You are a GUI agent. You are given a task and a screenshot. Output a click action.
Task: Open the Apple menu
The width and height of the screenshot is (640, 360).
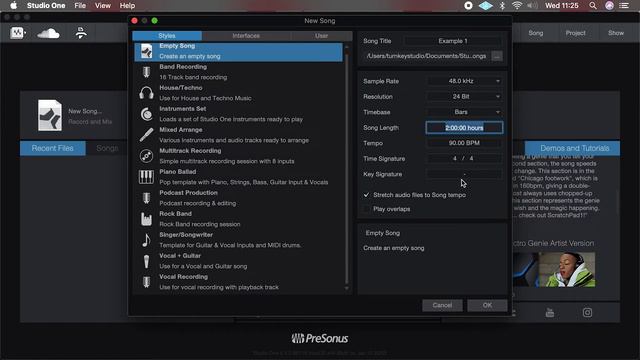coord(13,6)
